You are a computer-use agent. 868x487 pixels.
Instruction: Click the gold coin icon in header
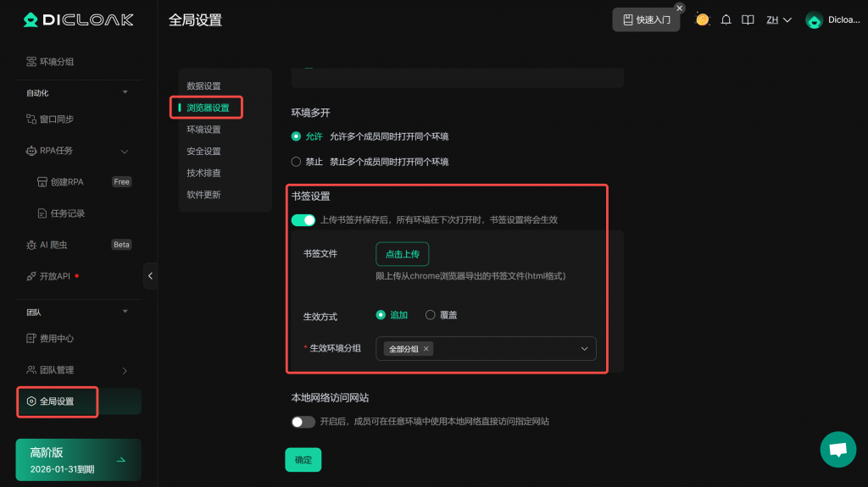(x=702, y=19)
